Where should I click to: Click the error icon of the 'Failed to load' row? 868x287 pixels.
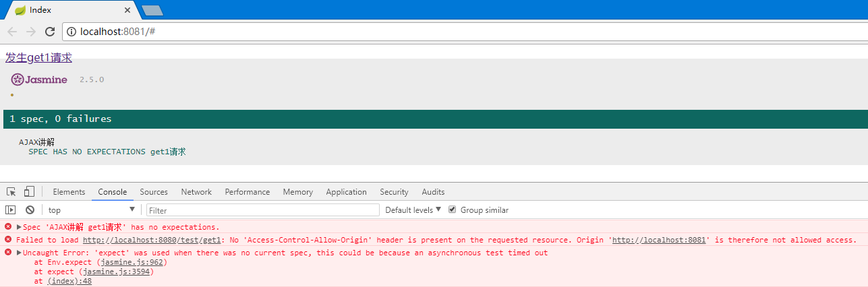(8, 240)
